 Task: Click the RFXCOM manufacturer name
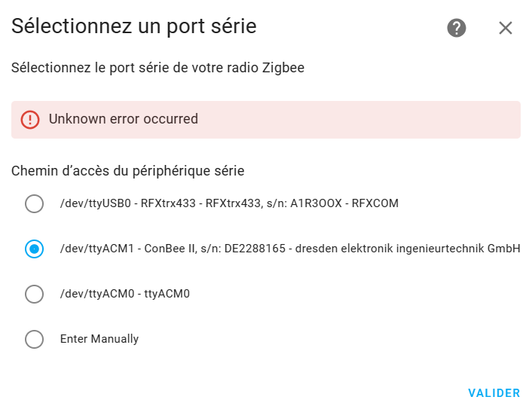pos(375,203)
